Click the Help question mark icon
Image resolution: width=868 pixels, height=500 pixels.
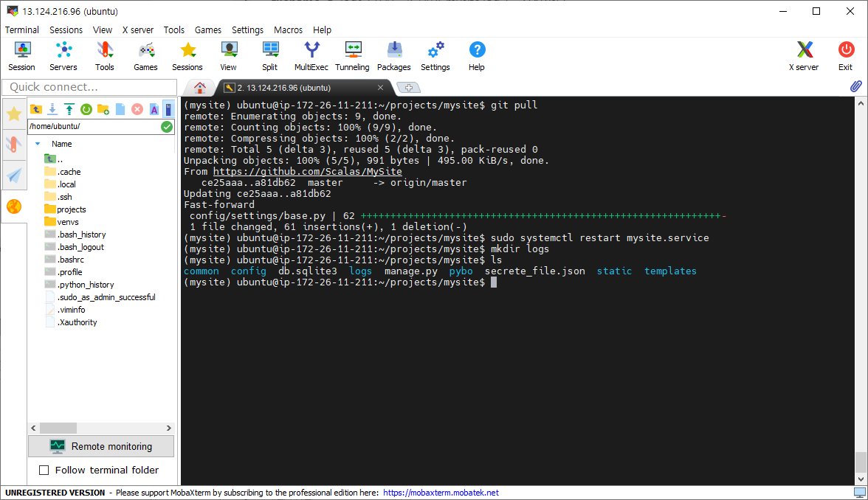click(477, 56)
